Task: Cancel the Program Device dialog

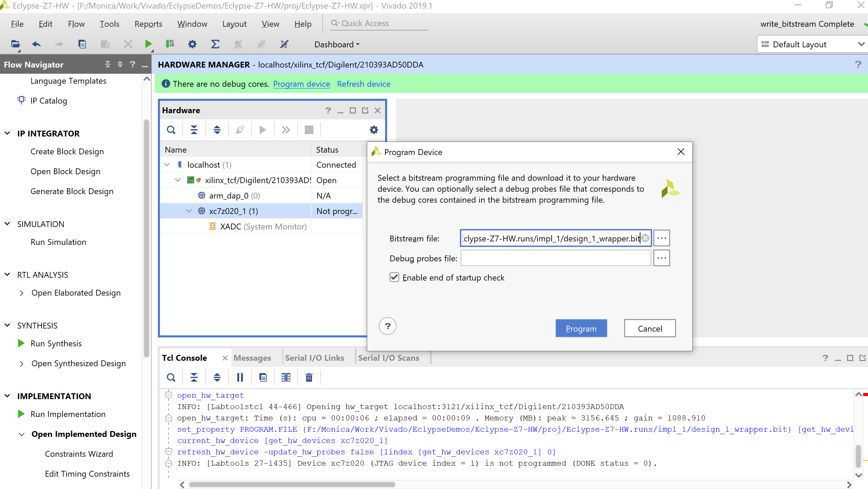Action: point(650,329)
